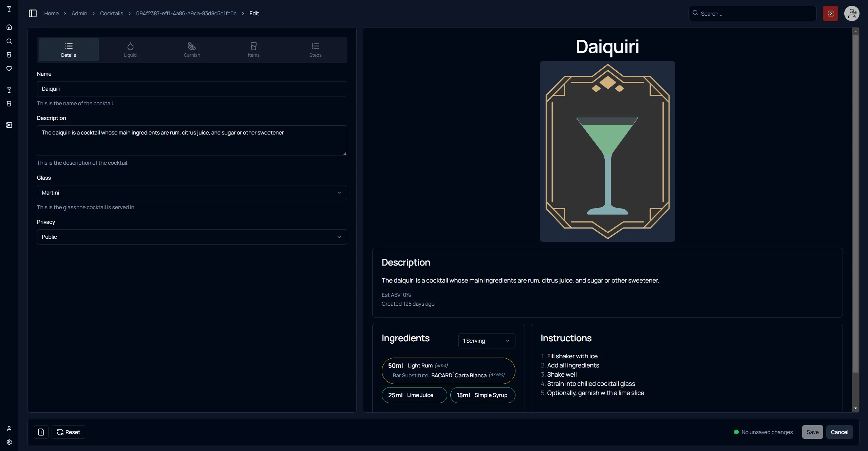The image size is (868, 451).
Task: Collapse the sidebar with the panel icon
Action: [33, 13]
